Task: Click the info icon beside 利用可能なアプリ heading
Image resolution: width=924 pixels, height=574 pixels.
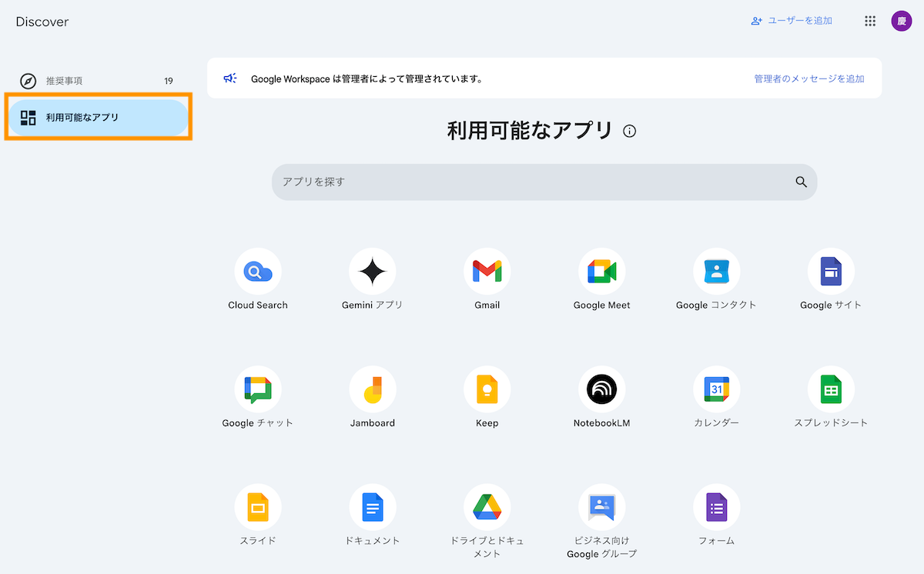Action: [x=630, y=131]
